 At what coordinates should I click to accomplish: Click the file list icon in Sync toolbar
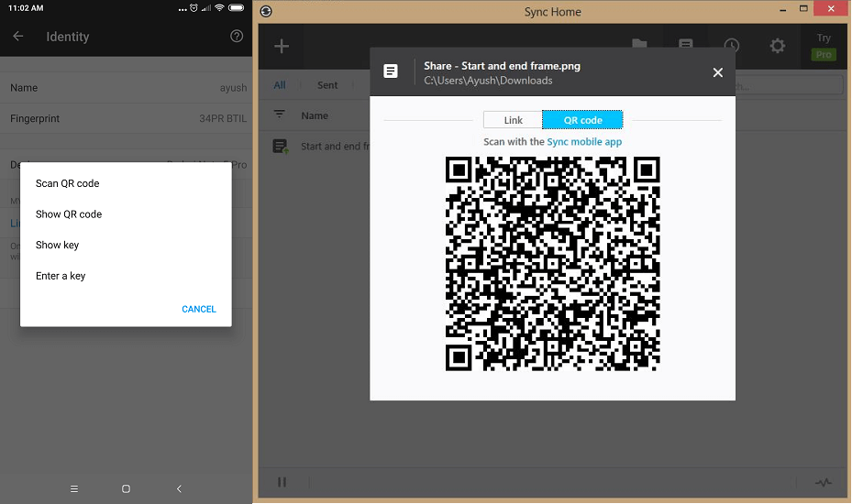686,43
